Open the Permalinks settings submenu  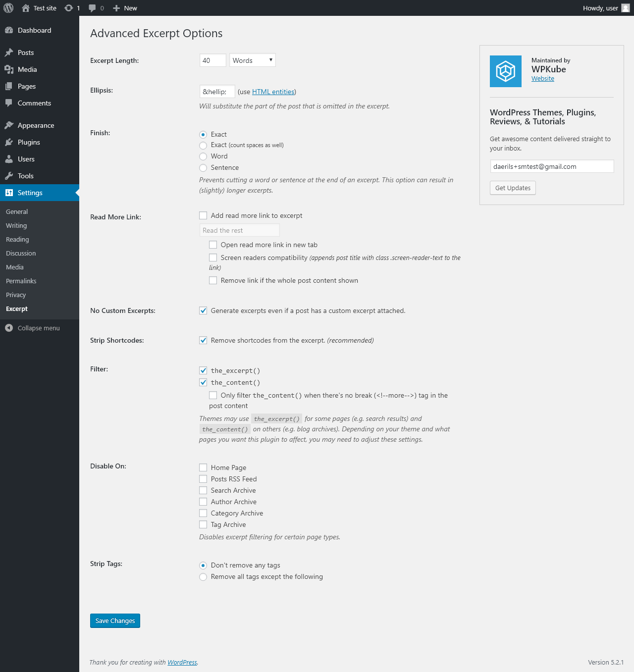point(21,281)
